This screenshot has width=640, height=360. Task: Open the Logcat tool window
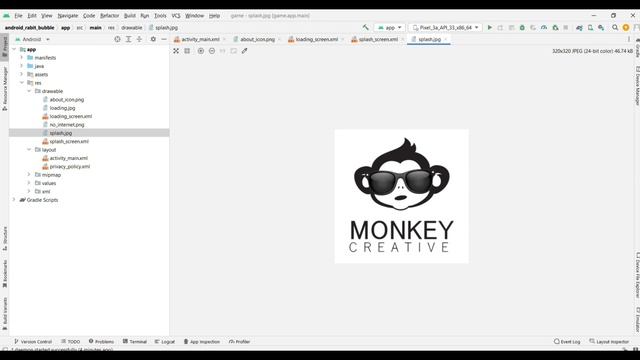click(164, 341)
